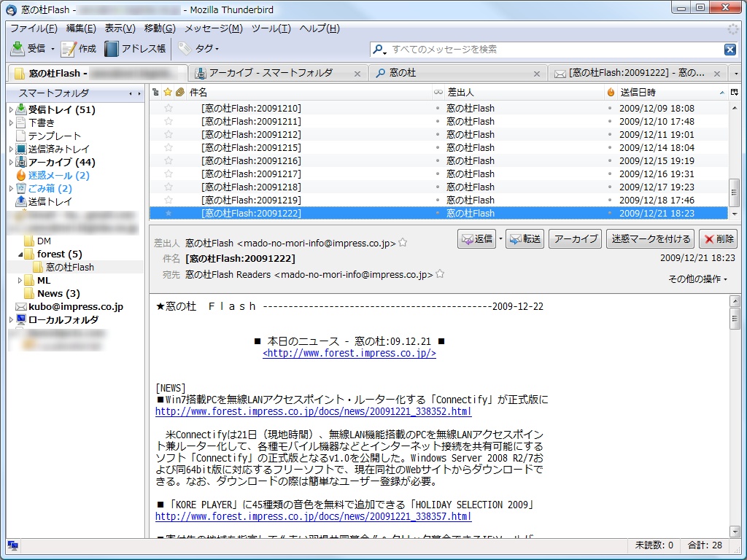The image size is (747, 560).
Task: Select the News (3) folder
Action: [x=53, y=293]
